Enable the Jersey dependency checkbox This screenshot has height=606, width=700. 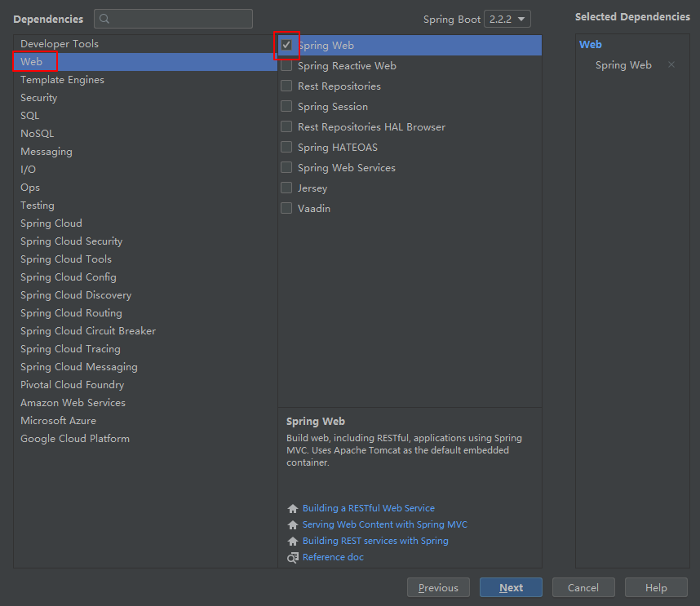[286, 188]
